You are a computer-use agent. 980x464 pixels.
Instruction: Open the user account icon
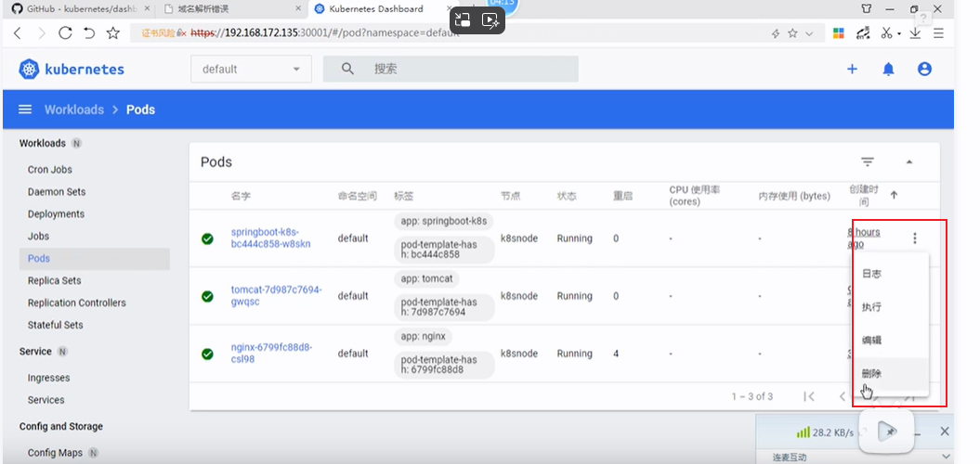(924, 70)
